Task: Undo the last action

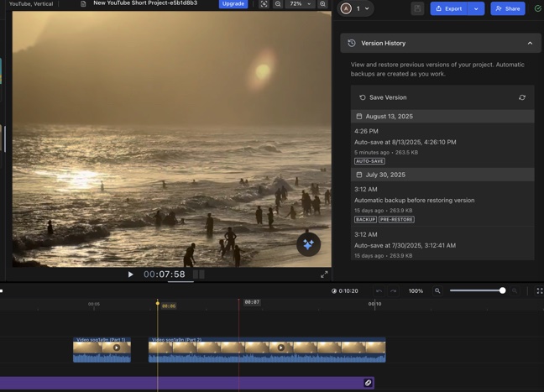Action: pos(379,290)
